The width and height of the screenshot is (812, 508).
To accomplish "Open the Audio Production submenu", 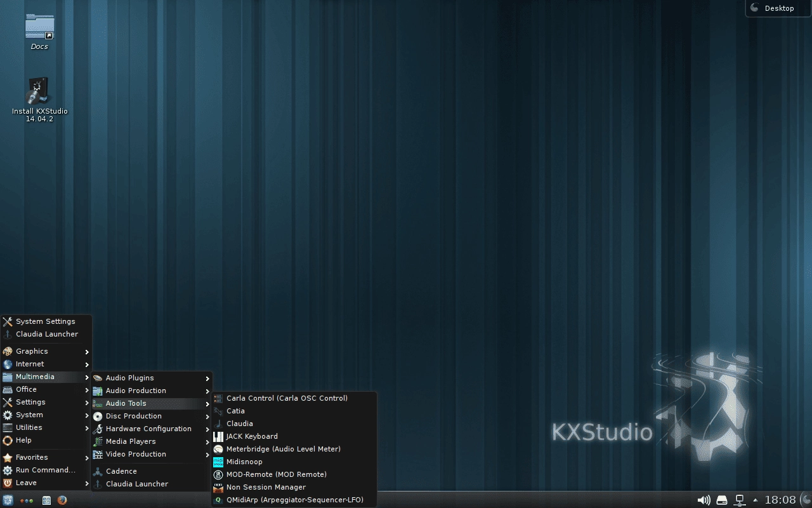I will 152,391.
